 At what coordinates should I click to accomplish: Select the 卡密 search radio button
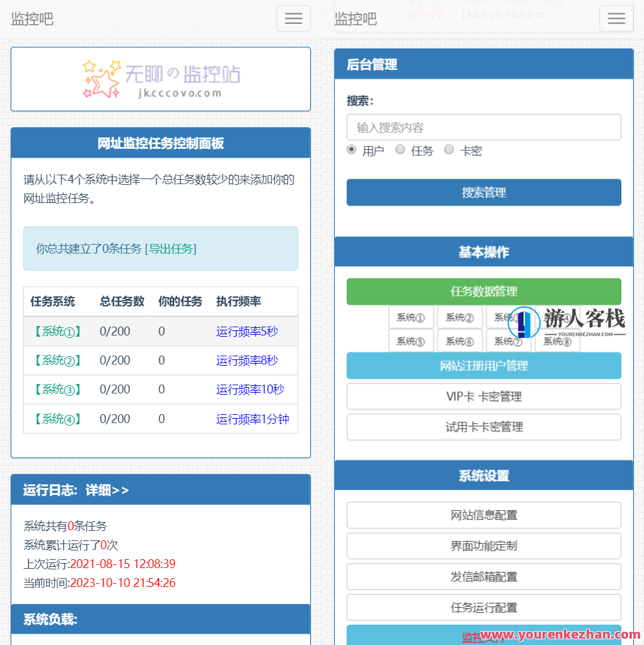[x=448, y=149]
